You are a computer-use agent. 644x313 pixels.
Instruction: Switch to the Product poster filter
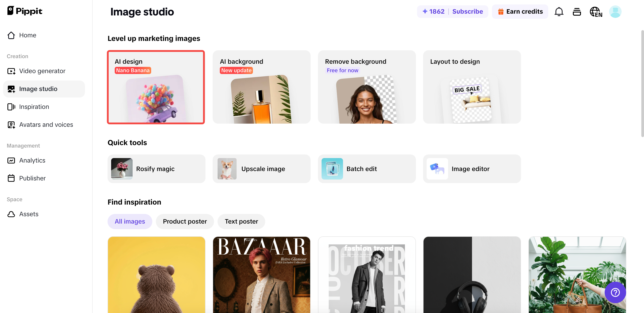tap(185, 221)
